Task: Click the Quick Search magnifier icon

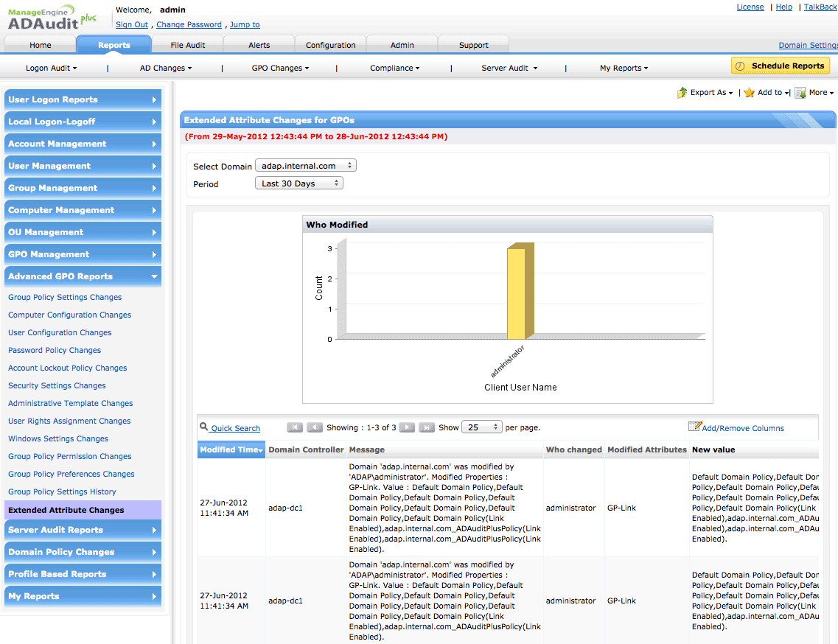Action: click(204, 427)
